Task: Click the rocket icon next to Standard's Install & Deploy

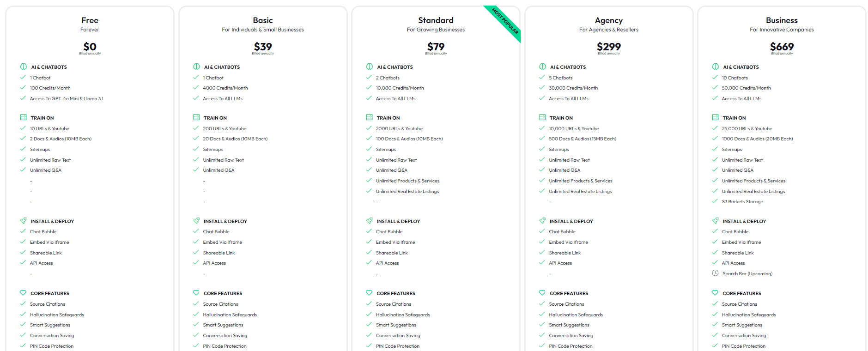Action: (x=369, y=221)
